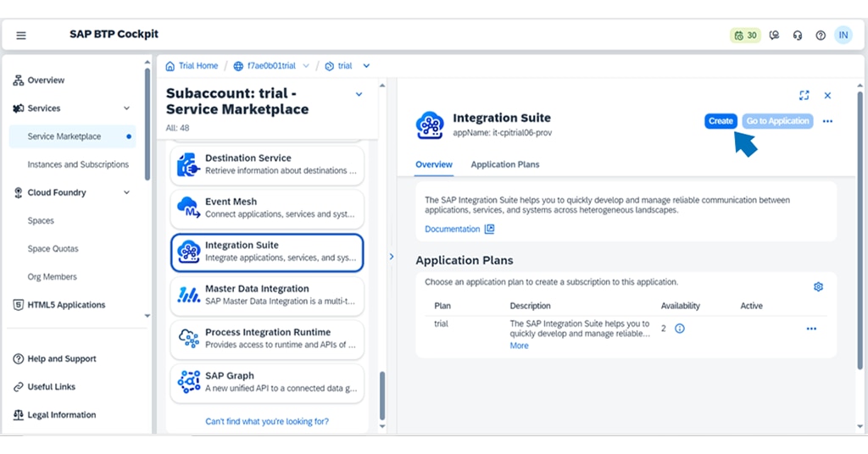Open the more actions menu beside Go to Application
This screenshot has height=454, width=868.
tap(827, 121)
